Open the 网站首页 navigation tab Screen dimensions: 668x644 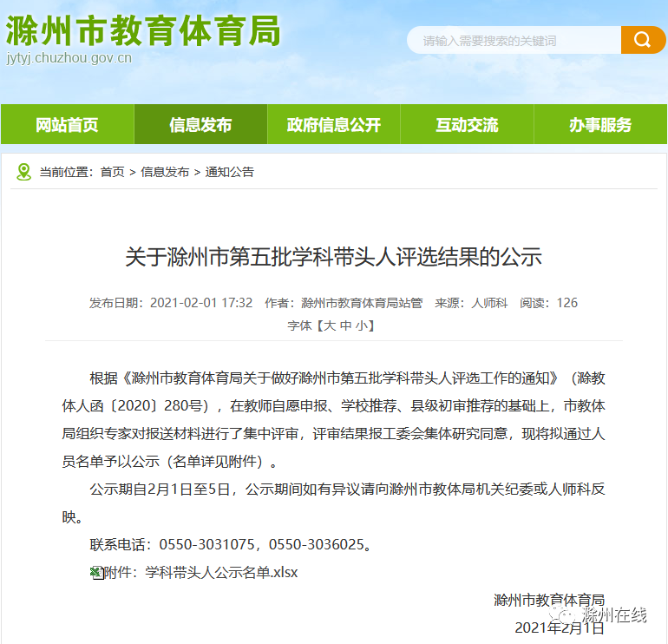pyautogui.click(x=68, y=124)
